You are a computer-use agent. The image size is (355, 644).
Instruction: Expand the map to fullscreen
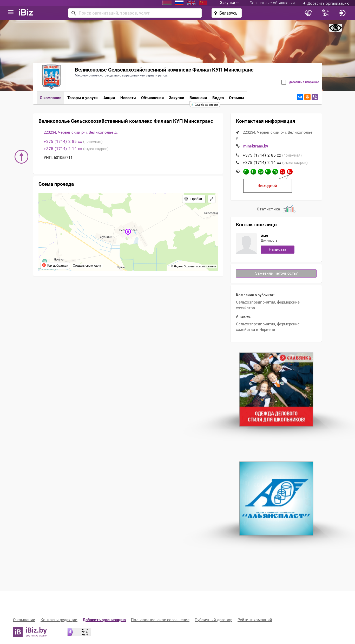(212, 199)
